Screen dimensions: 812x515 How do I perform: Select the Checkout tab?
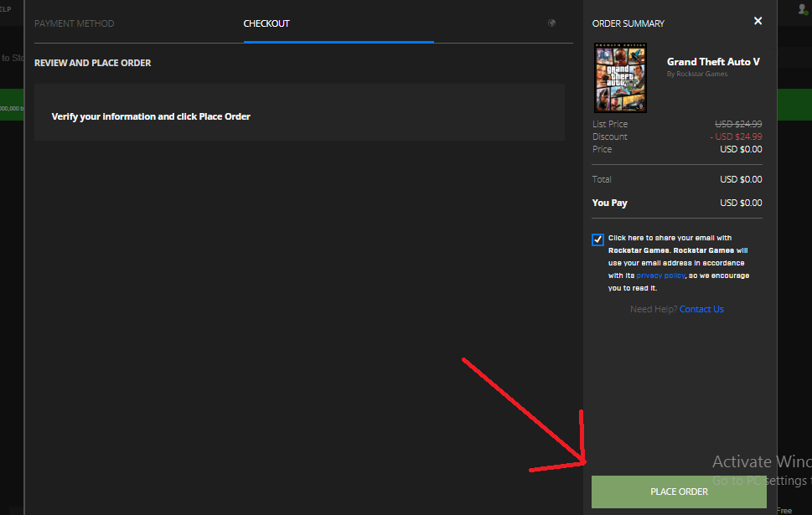click(x=266, y=23)
